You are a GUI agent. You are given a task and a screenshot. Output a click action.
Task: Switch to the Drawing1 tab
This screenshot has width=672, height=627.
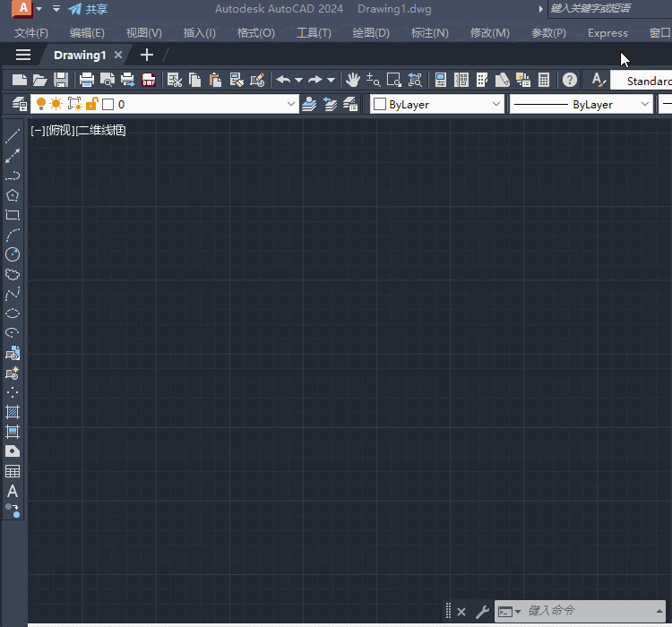pyautogui.click(x=80, y=55)
